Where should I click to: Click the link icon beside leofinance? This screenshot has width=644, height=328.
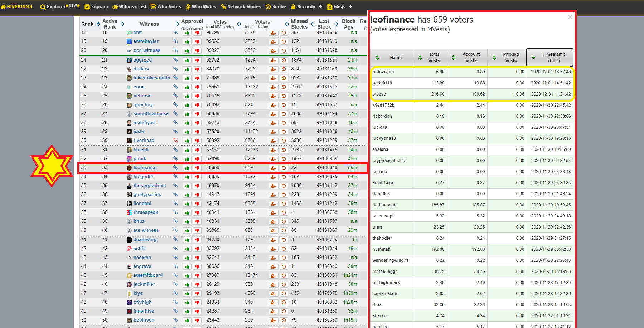(x=175, y=167)
